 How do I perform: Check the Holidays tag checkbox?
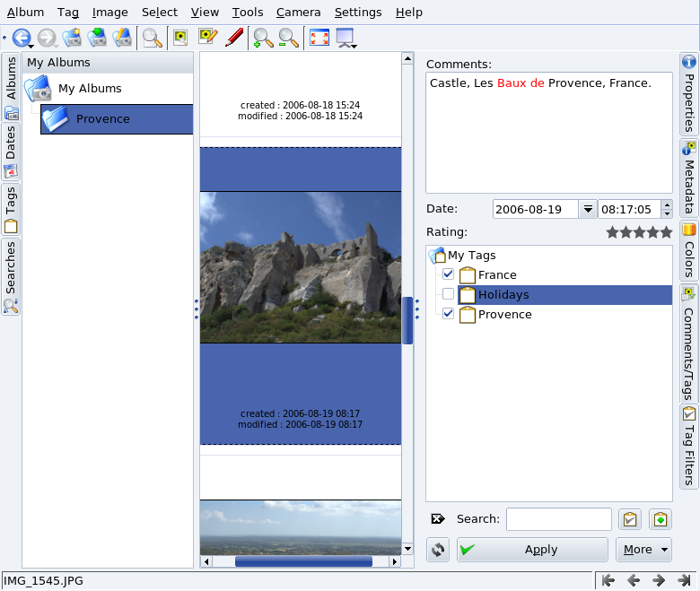[449, 294]
